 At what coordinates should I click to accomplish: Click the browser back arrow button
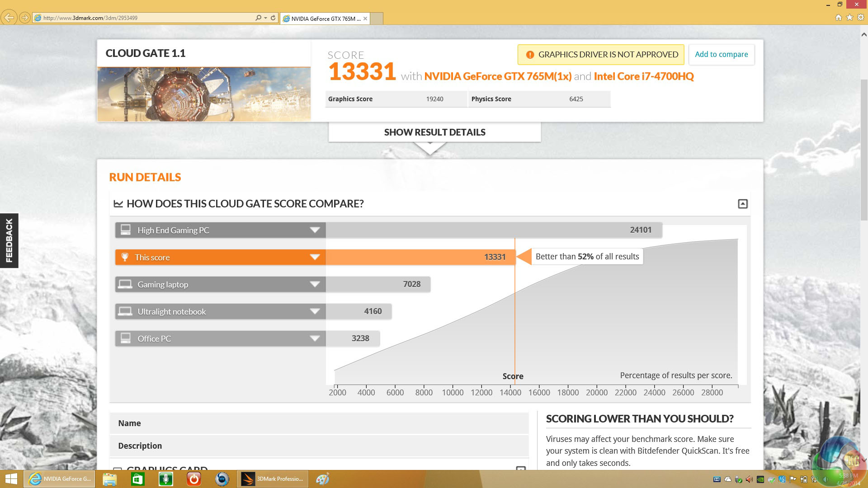click(9, 18)
